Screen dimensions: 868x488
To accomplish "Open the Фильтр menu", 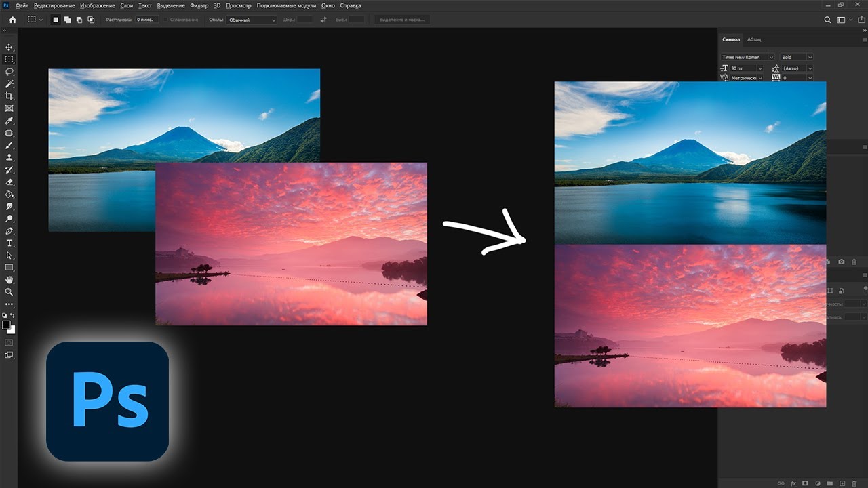I will [199, 5].
